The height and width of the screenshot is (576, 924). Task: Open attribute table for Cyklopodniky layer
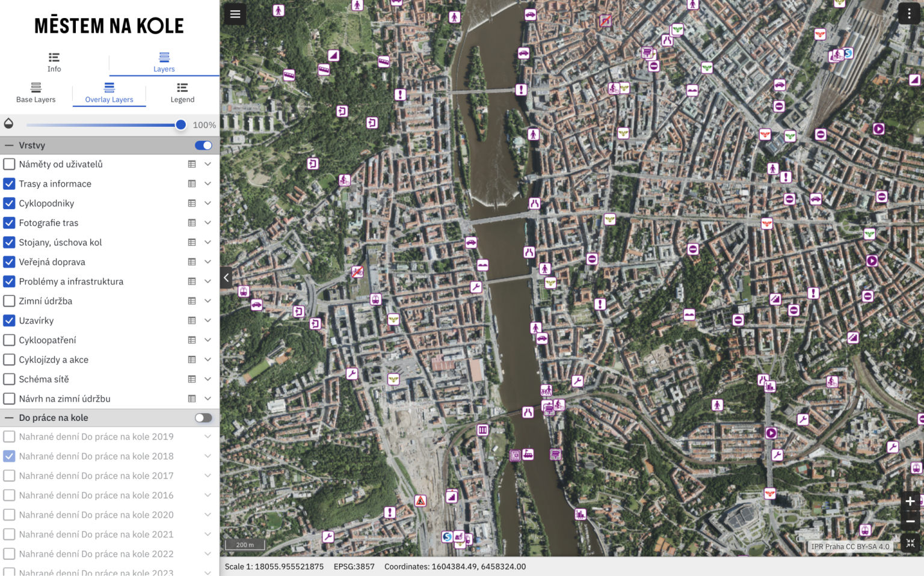pyautogui.click(x=192, y=203)
